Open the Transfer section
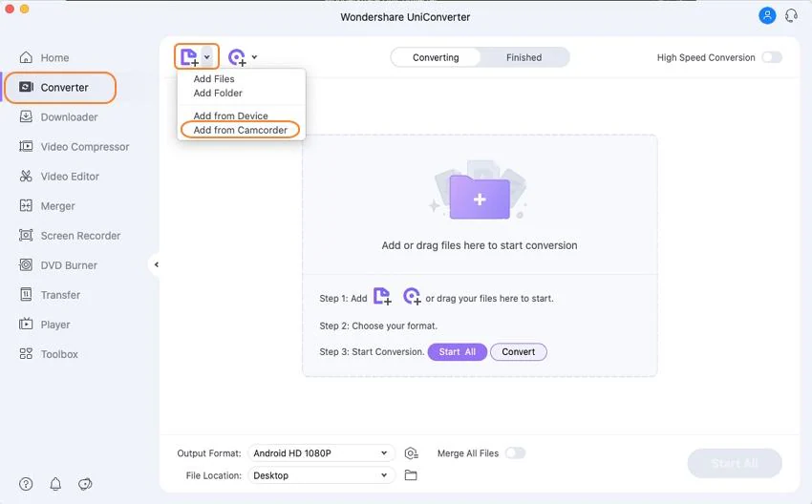 [50, 295]
